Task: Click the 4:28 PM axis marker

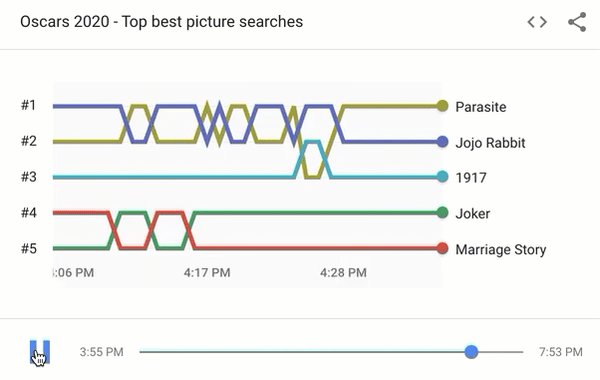Action: point(343,272)
